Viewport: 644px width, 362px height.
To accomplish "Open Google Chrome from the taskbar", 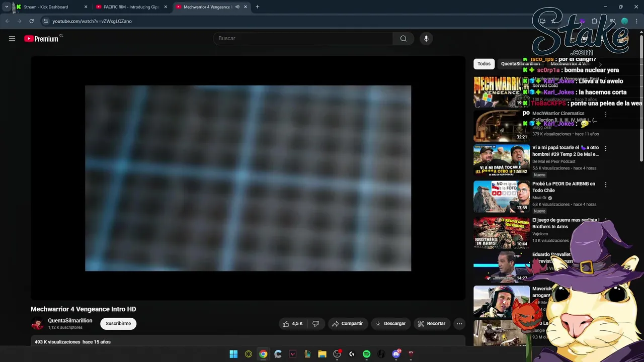I will click(263, 354).
